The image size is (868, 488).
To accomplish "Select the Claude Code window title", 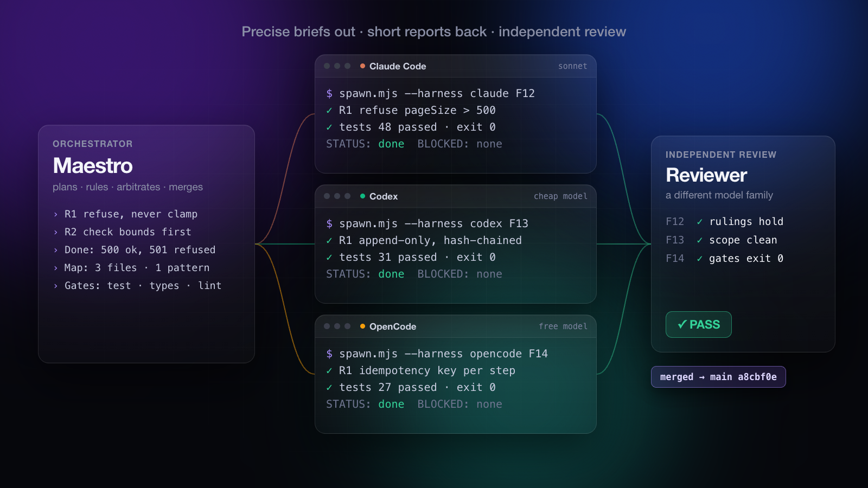I will (398, 66).
